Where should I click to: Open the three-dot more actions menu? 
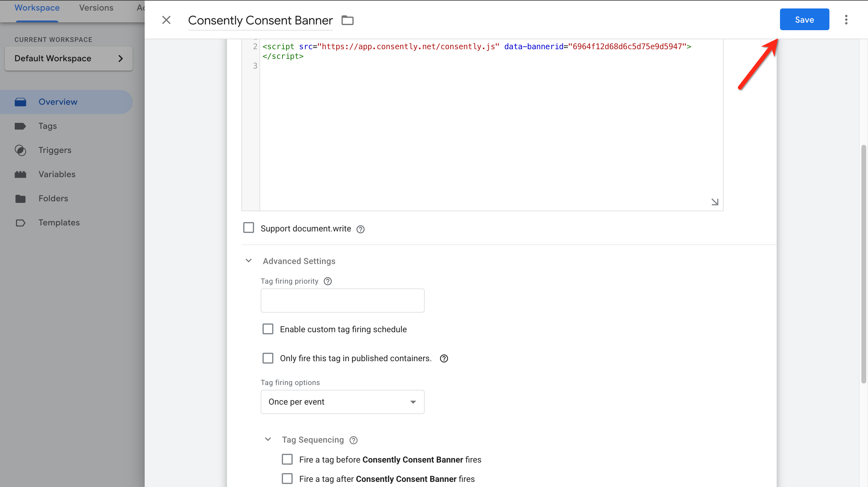tap(846, 20)
